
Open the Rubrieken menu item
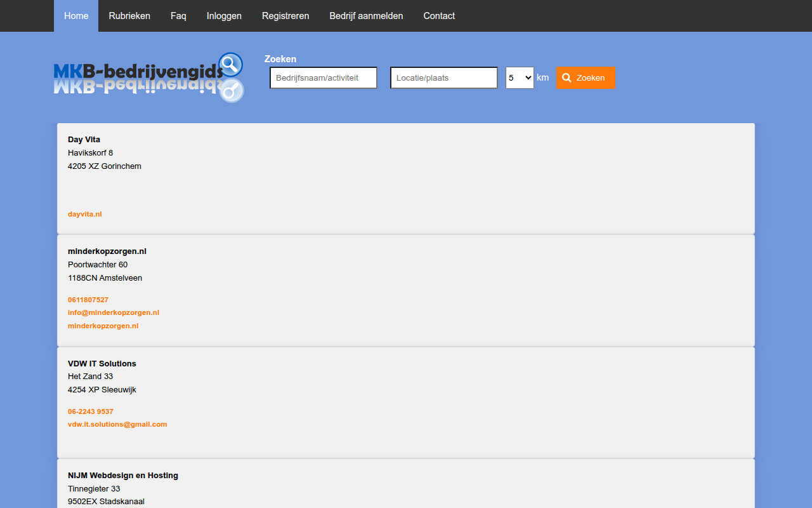click(x=129, y=16)
